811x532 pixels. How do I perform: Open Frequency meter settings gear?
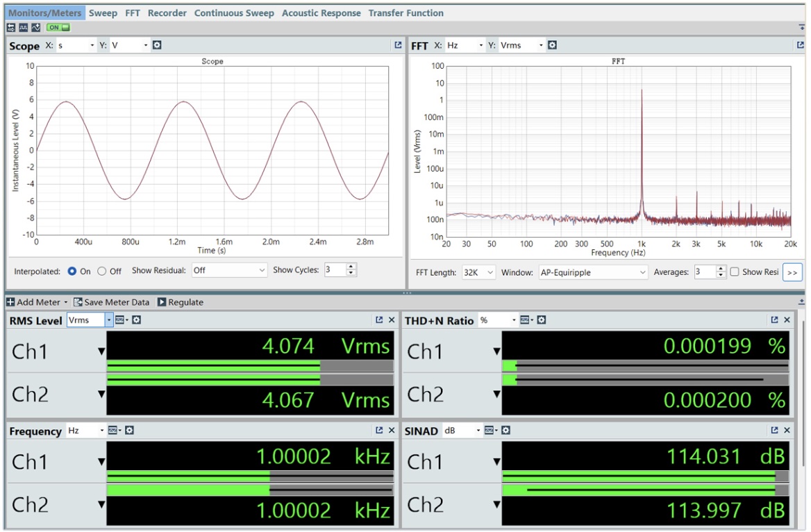click(x=129, y=430)
